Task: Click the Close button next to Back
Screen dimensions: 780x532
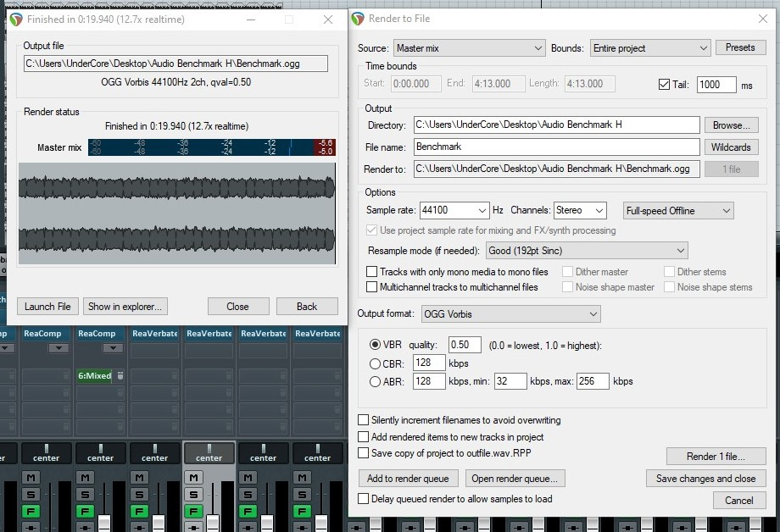Action: [238, 307]
